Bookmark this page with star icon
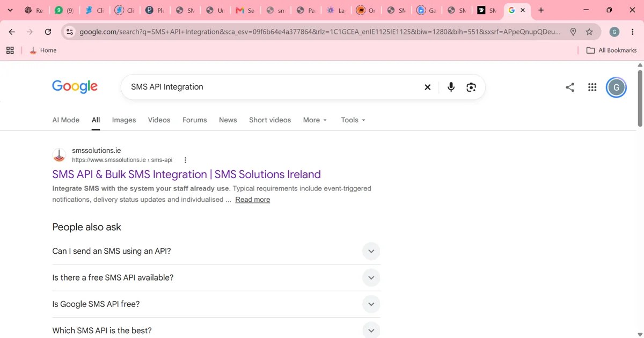The image size is (644, 338). [589, 32]
